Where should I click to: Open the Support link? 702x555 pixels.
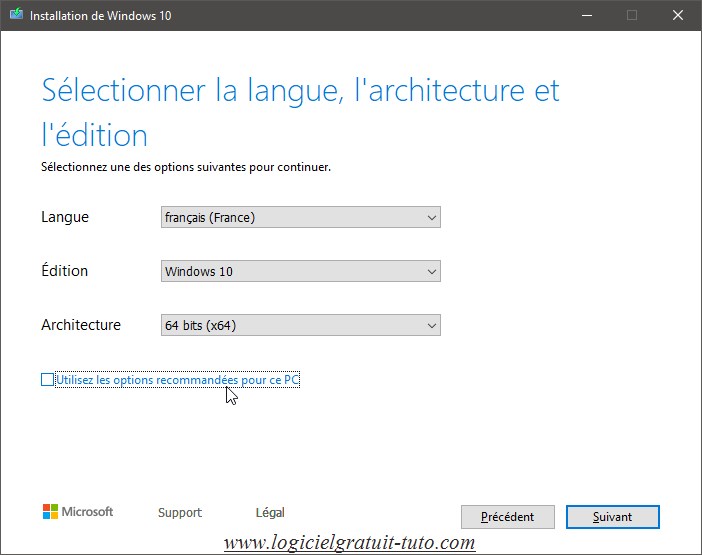180,512
